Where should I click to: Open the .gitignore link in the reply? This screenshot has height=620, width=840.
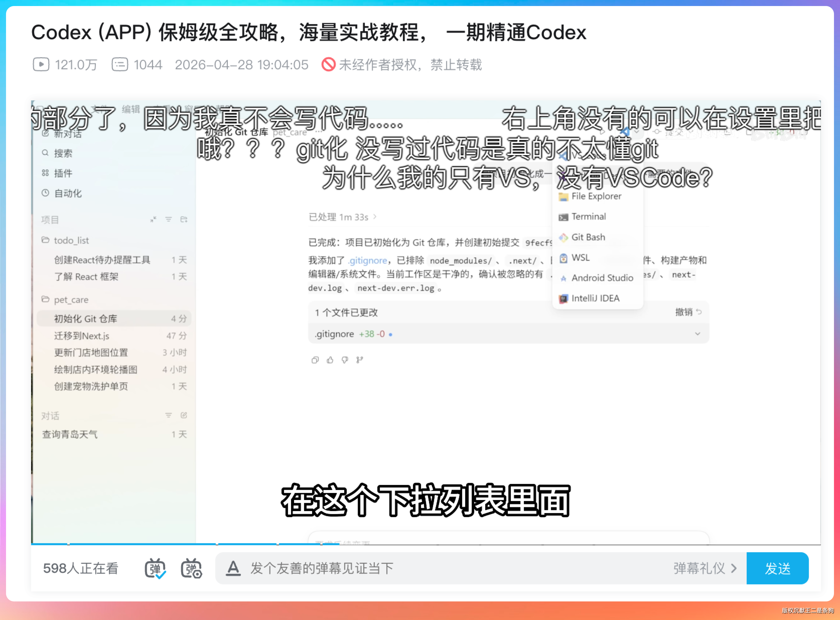pyautogui.click(x=367, y=261)
